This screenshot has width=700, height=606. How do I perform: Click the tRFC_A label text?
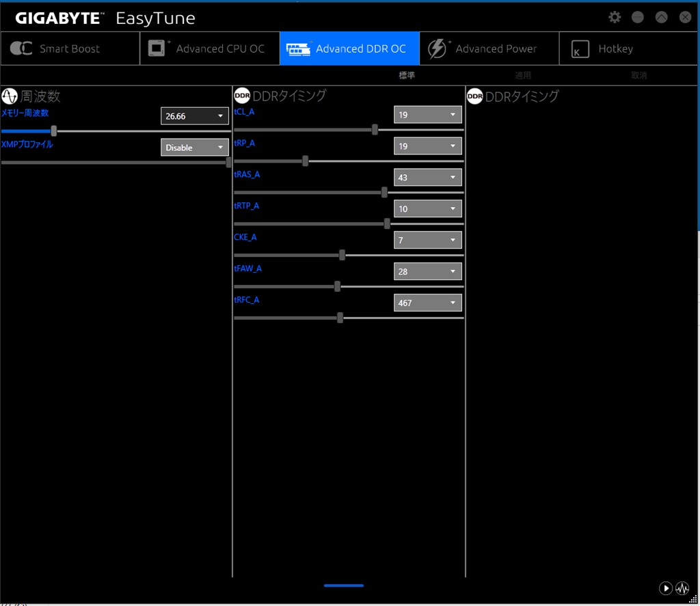pyautogui.click(x=246, y=299)
